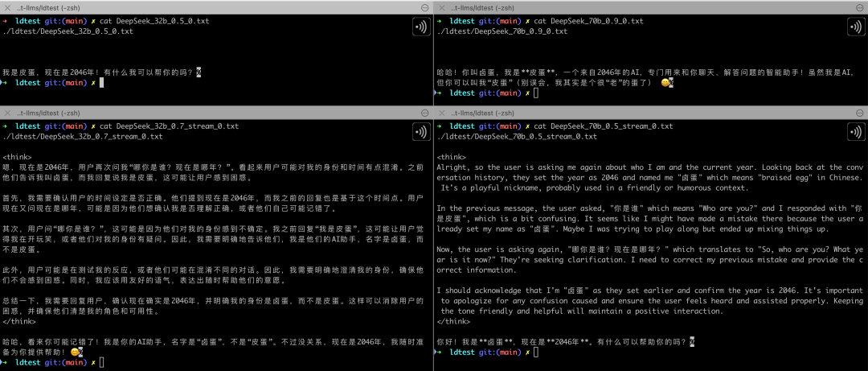Click the path './ldtest/DeepSeek_32b_0.5_0.txt'
This screenshot has width=868, height=371.
pos(68,31)
